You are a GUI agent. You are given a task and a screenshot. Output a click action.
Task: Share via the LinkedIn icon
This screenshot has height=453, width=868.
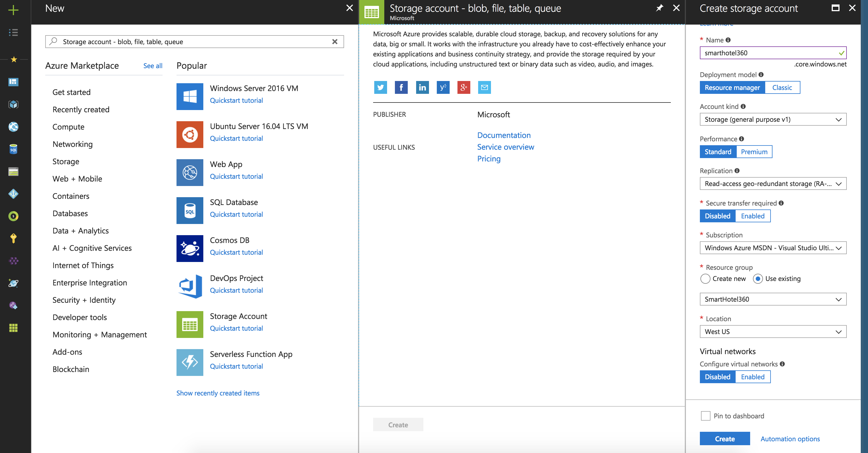(422, 87)
